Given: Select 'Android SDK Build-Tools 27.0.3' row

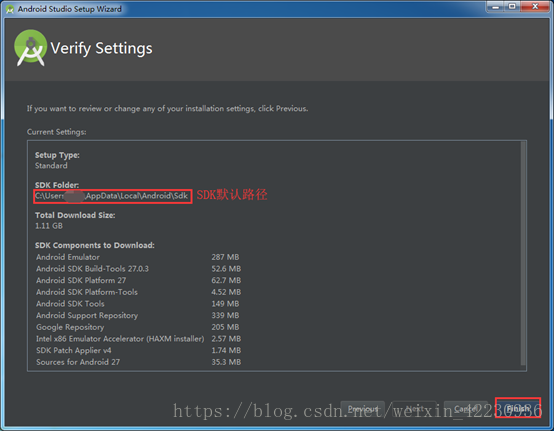Looking at the screenshot, I should [138, 269].
